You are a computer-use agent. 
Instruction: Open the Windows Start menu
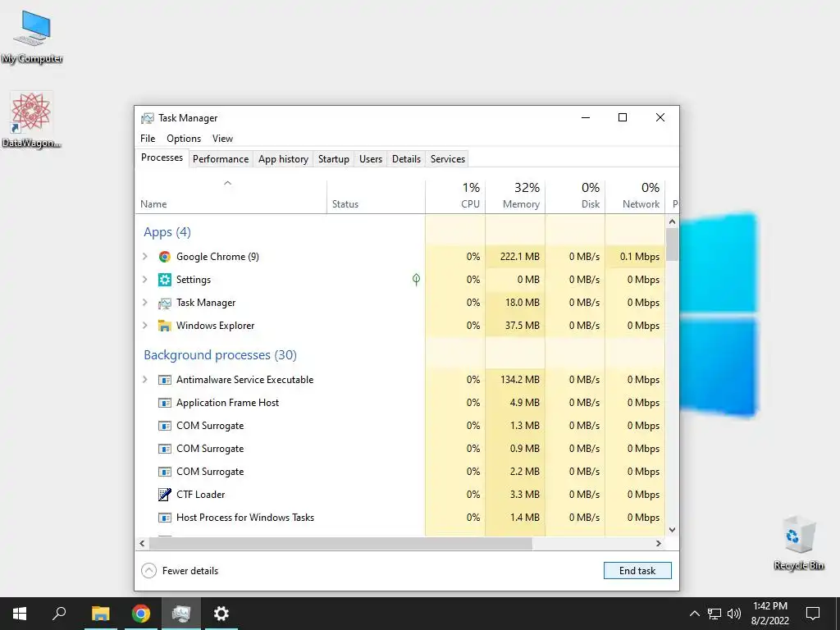[20, 614]
